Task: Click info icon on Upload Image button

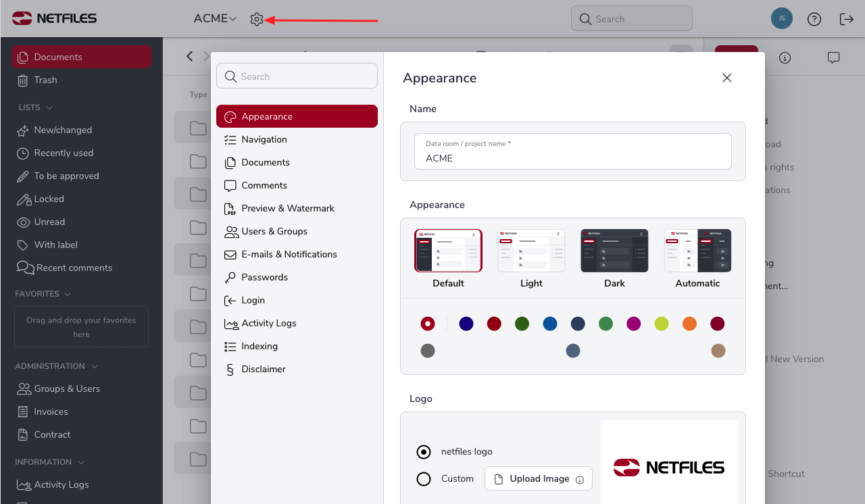Action: coord(580,480)
